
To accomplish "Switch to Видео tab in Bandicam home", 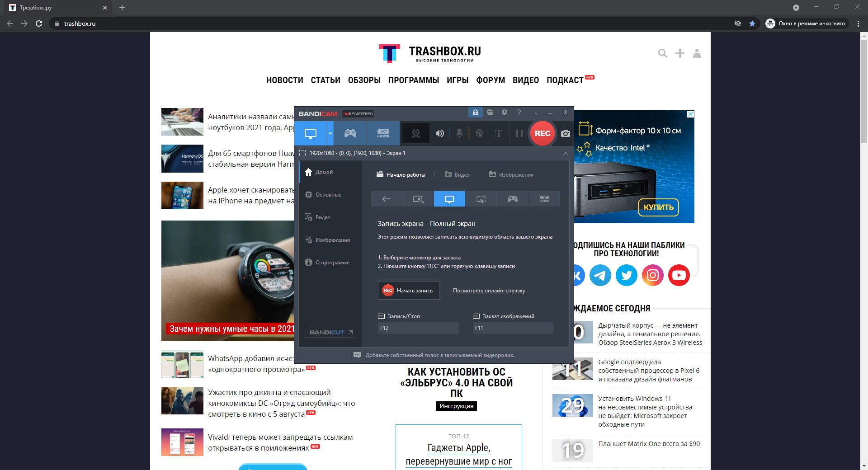I will (x=457, y=175).
